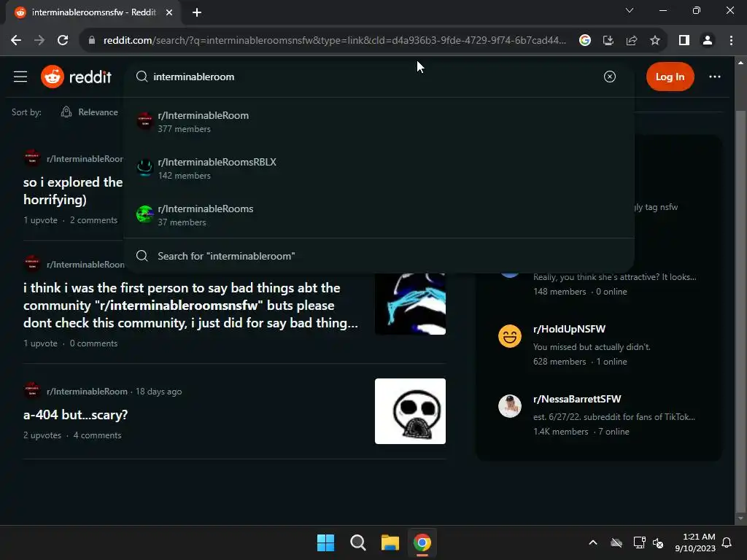Click "0 comments" on the second post
The height and width of the screenshot is (560, 747).
point(93,344)
